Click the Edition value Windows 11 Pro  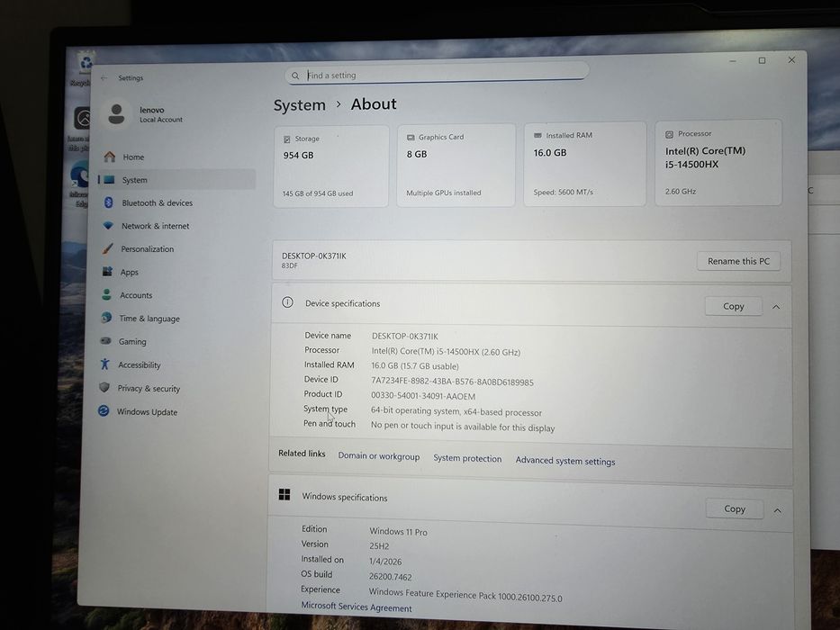398,531
